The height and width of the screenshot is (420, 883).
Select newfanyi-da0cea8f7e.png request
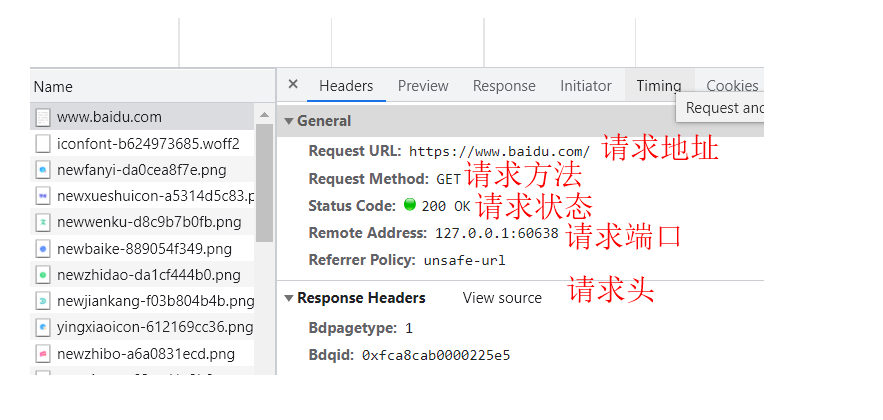pyautogui.click(x=142, y=170)
